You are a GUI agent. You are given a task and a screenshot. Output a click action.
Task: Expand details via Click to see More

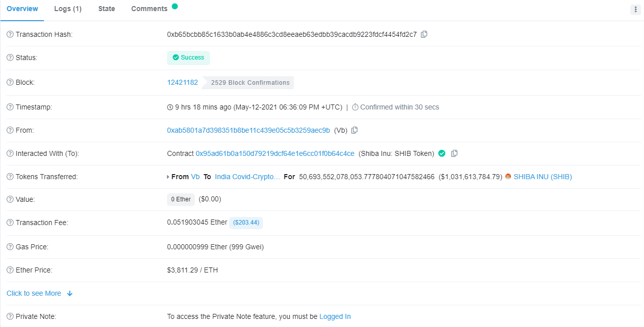[x=39, y=293]
